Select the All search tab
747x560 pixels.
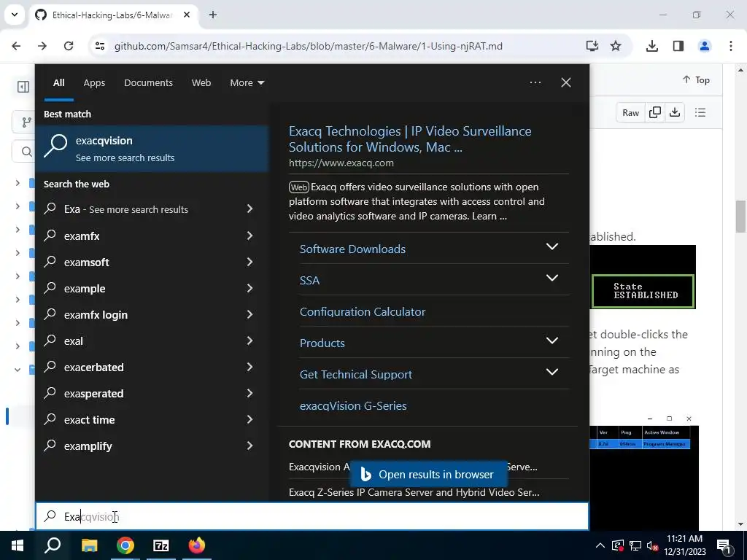click(58, 82)
